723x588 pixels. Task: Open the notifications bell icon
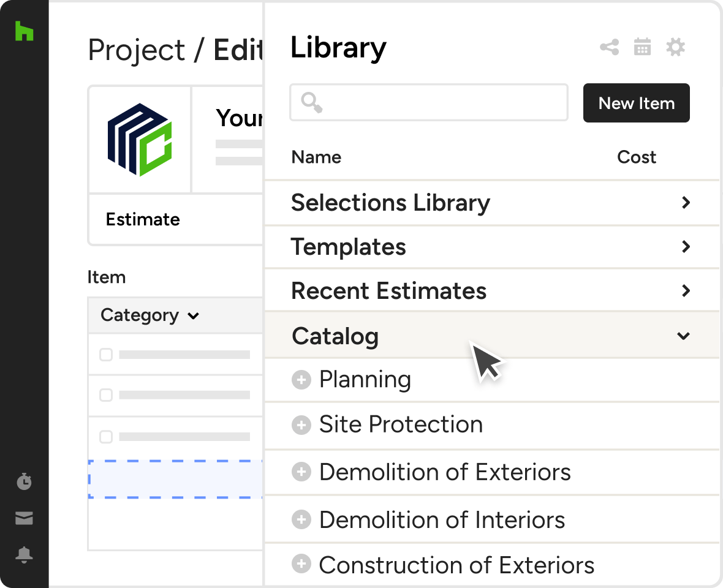point(24,555)
